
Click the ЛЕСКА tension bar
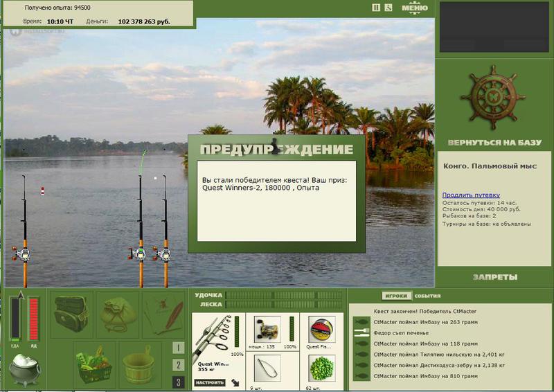pyautogui.click(x=284, y=304)
